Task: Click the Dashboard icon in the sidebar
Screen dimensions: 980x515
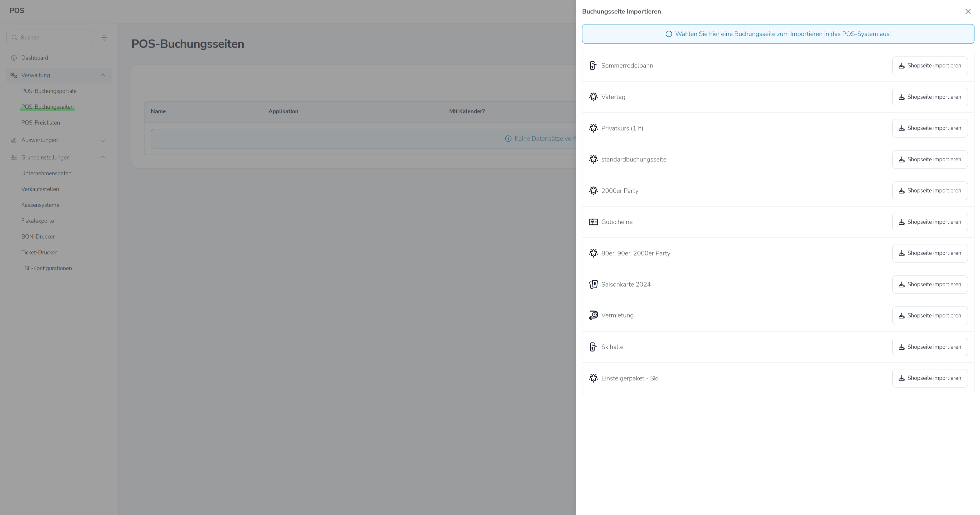Action: [x=14, y=58]
